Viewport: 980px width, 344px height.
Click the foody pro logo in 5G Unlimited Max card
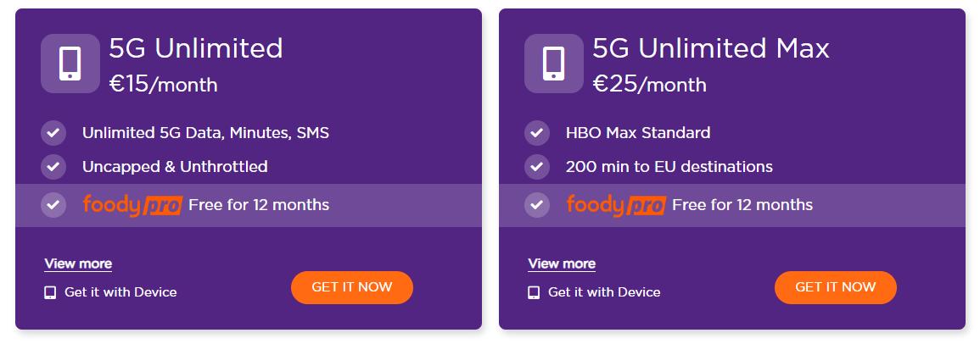coord(615,205)
